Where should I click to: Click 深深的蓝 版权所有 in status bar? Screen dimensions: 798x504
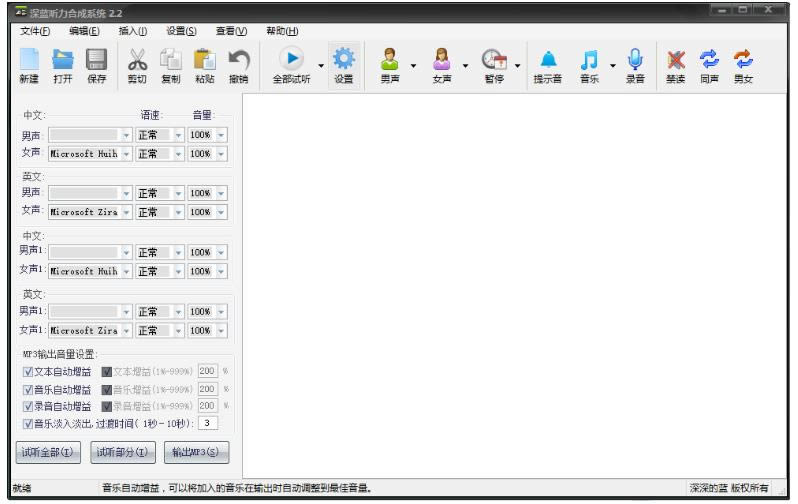point(729,488)
